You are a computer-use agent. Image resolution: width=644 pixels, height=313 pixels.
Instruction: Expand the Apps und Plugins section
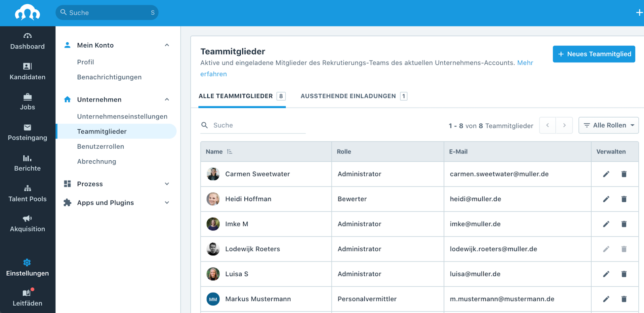167,203
